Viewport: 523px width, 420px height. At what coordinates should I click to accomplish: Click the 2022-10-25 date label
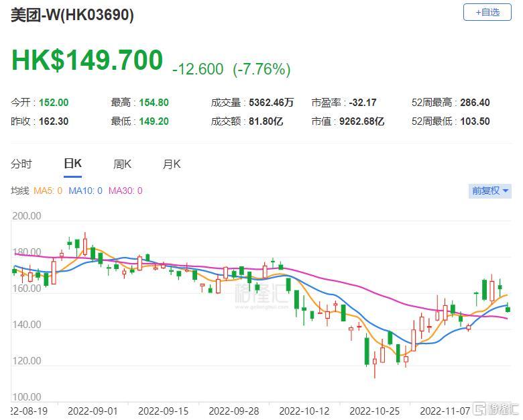point(375,411)
